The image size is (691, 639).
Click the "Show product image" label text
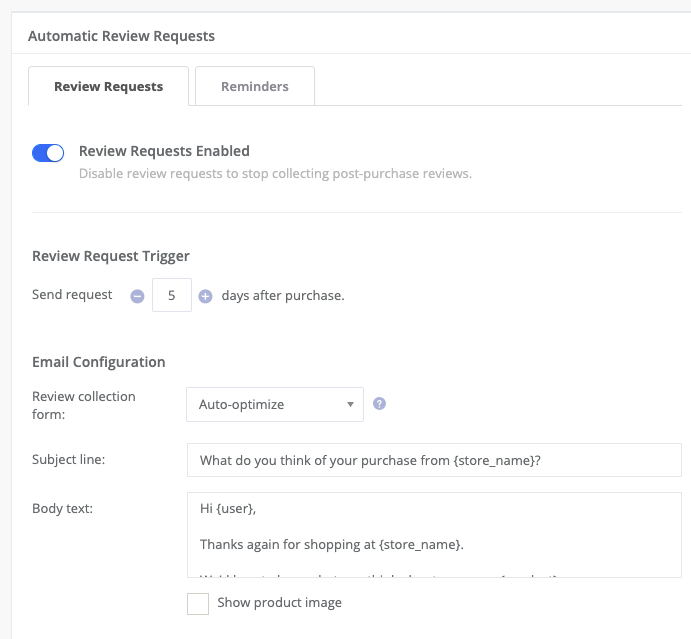(279, 603)
